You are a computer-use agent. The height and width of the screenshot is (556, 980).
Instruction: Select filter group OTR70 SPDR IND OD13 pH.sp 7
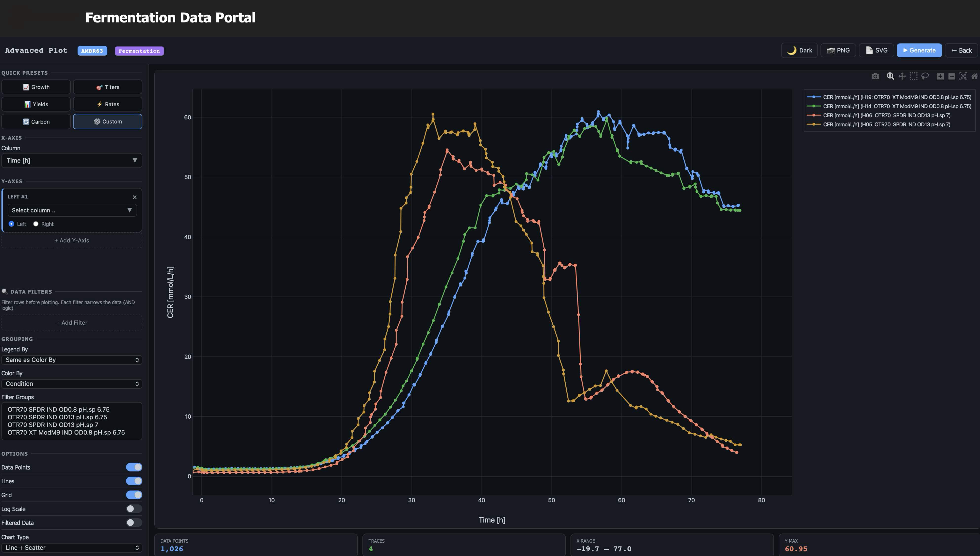53,425
